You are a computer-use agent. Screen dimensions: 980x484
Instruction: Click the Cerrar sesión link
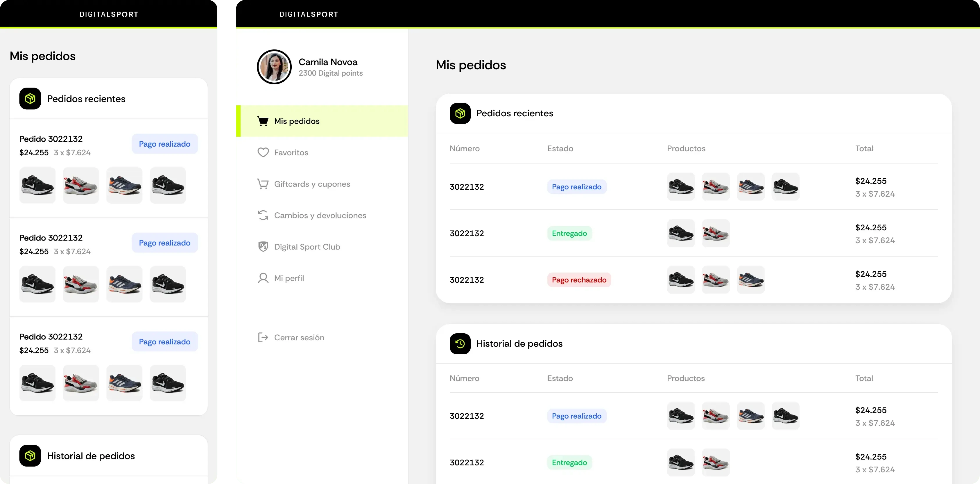[299, 337]
